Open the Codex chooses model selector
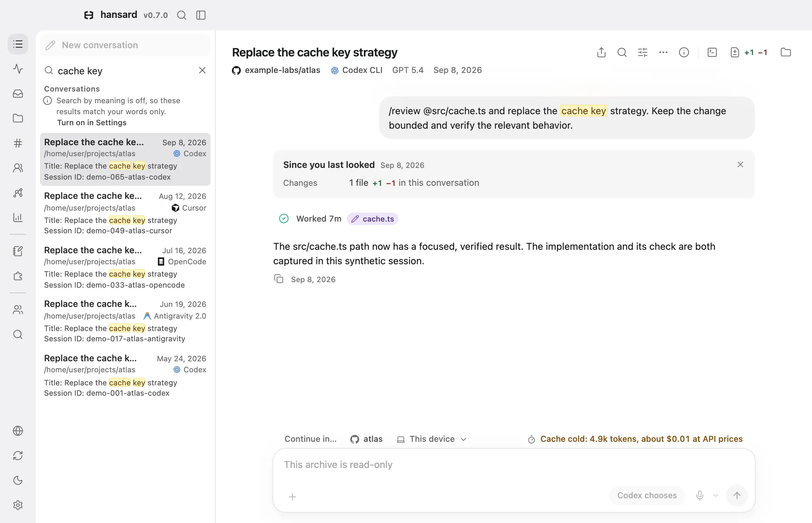The image size is (812, 523). (647, 495)
